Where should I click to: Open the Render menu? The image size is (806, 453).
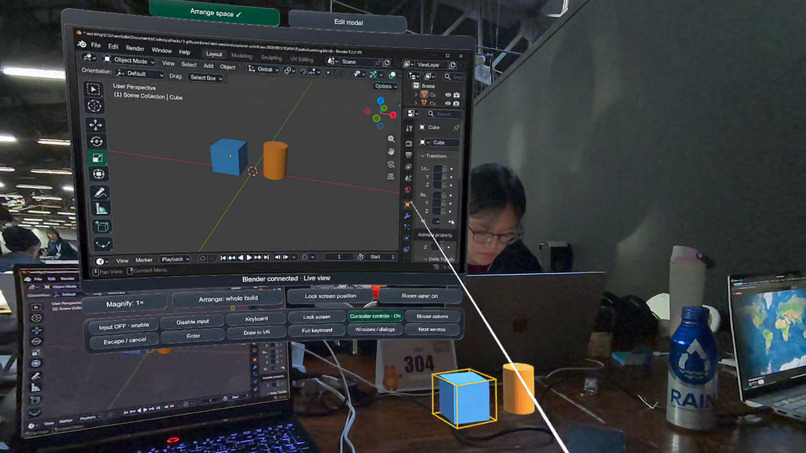pyautogui.click(x=135, y=48)
